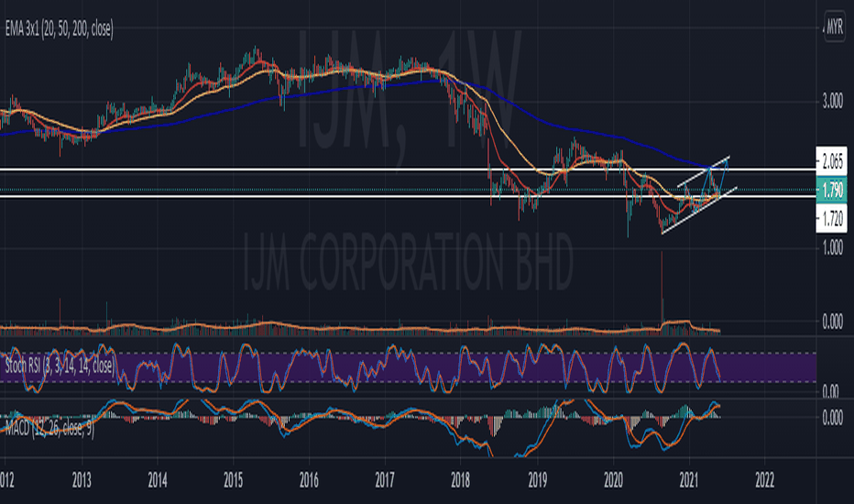
Task: Click the Stoch RSI pane 0.00 scale value
Action: coord(830,390)
